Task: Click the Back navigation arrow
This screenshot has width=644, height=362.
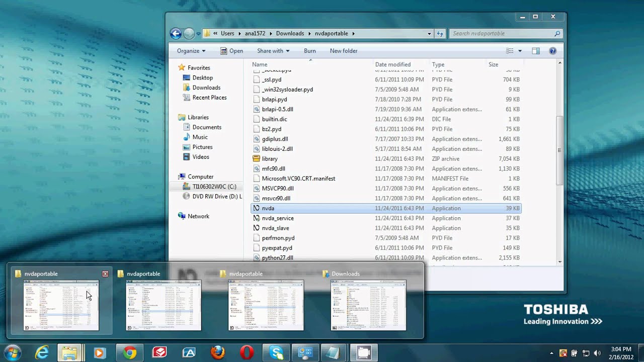Action: click(x=176, y=34)
